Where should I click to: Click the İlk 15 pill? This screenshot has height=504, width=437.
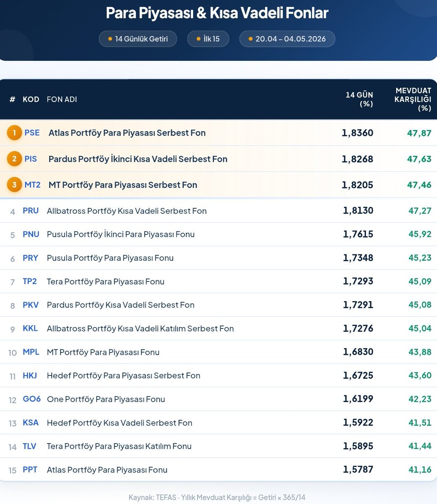click(x=208, y=39)
